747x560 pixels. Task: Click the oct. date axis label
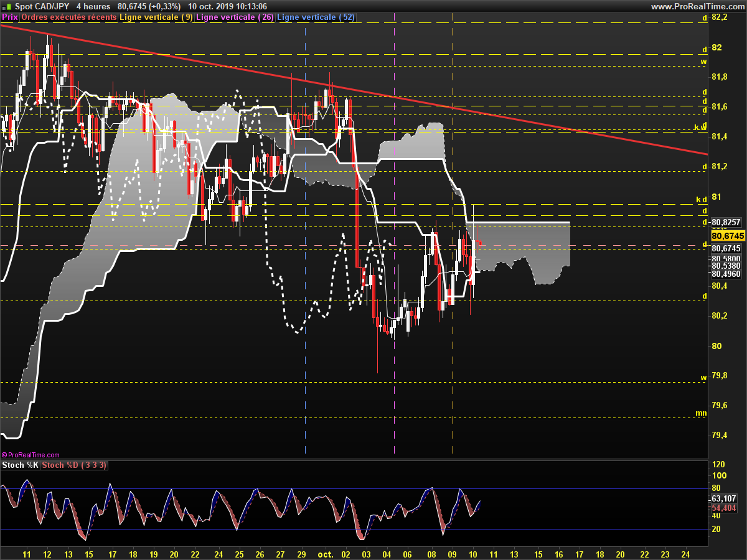tap(326, 553)
